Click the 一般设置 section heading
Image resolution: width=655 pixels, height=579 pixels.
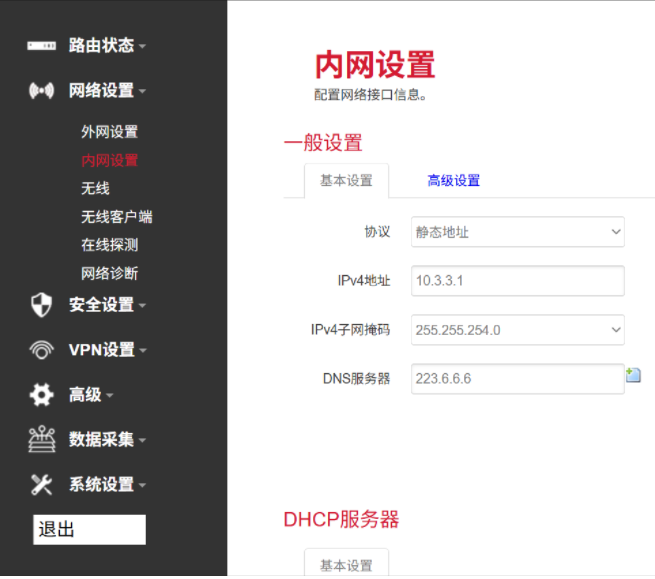pos(323,143)
